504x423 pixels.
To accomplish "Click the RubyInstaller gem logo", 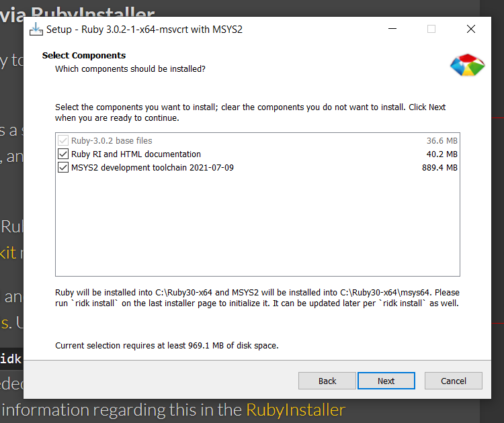I will click(x=467, y=65).
